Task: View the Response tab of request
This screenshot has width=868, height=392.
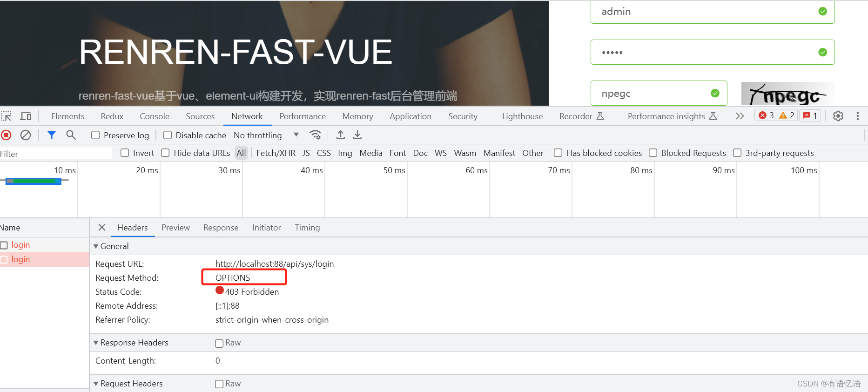Action: tap(221, 228)
